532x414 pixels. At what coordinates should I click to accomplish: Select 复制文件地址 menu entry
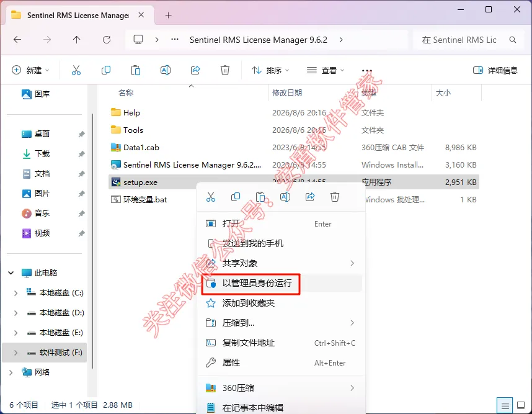coord(282,343)
